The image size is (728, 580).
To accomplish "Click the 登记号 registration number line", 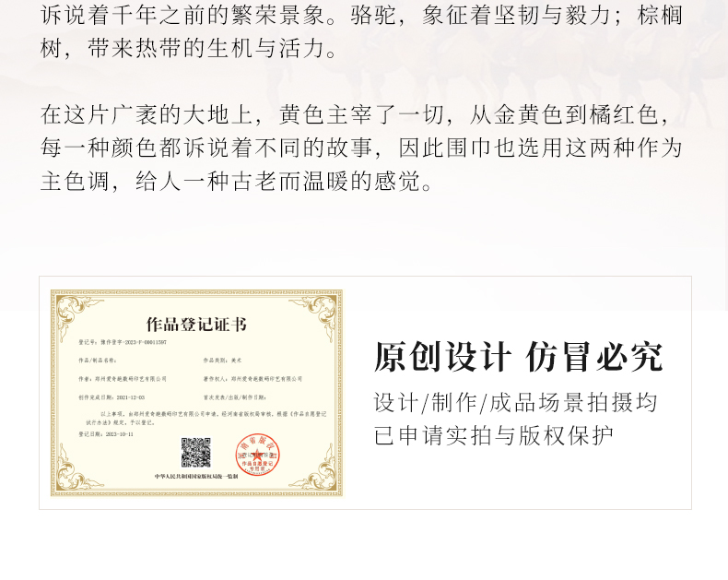I will coord(123,342).
